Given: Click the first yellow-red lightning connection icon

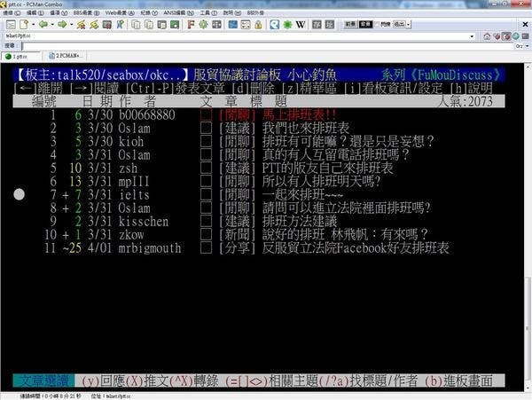Looking at the screenshot, I should click(x=81, y=25).
